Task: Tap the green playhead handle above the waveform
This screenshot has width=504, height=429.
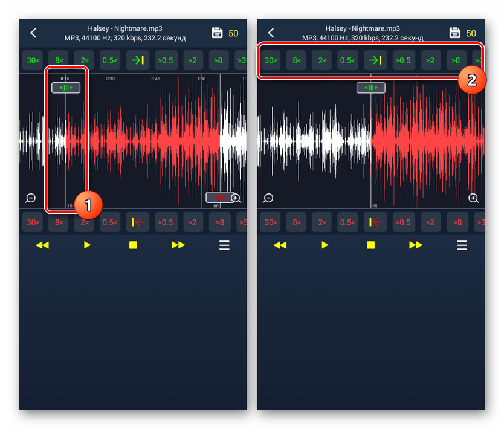Action: pos(65,87)
